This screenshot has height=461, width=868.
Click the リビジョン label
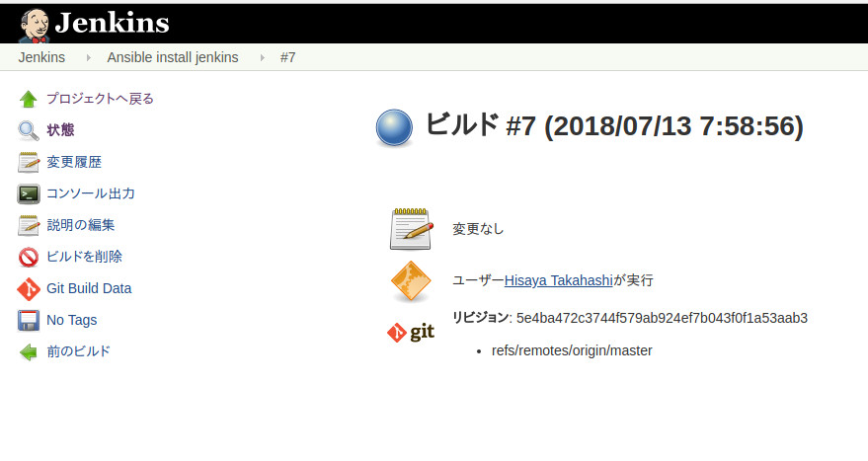click(x=480, y=318)
